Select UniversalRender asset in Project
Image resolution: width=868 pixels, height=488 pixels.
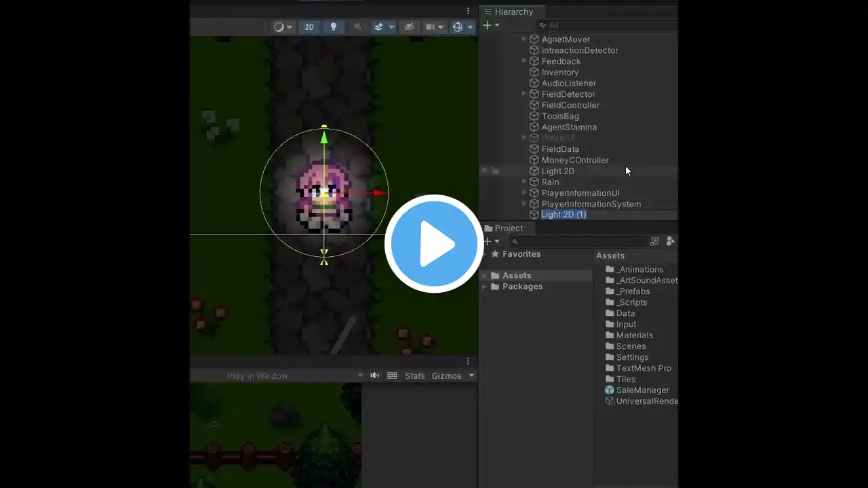642,401
